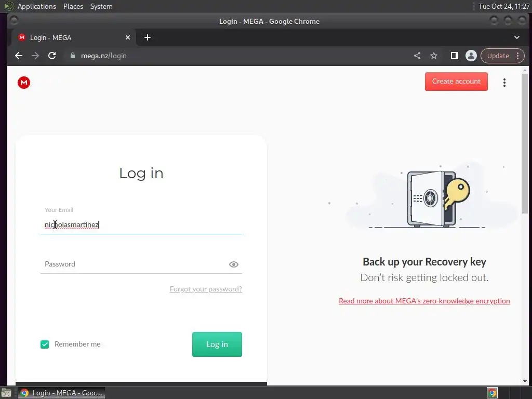Open MEGA's zero-knowledge encryption link

pos(424,301)
